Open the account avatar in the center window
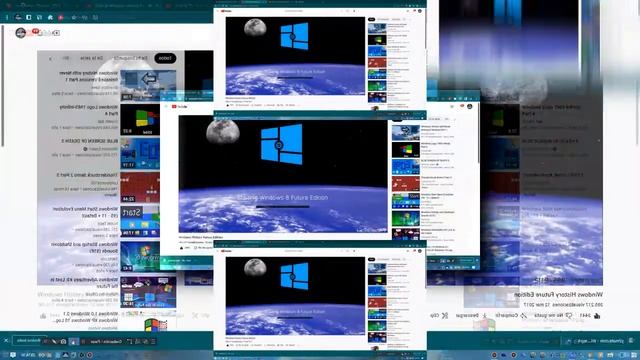This screenshot has width=640, height=360. point(470,107)
